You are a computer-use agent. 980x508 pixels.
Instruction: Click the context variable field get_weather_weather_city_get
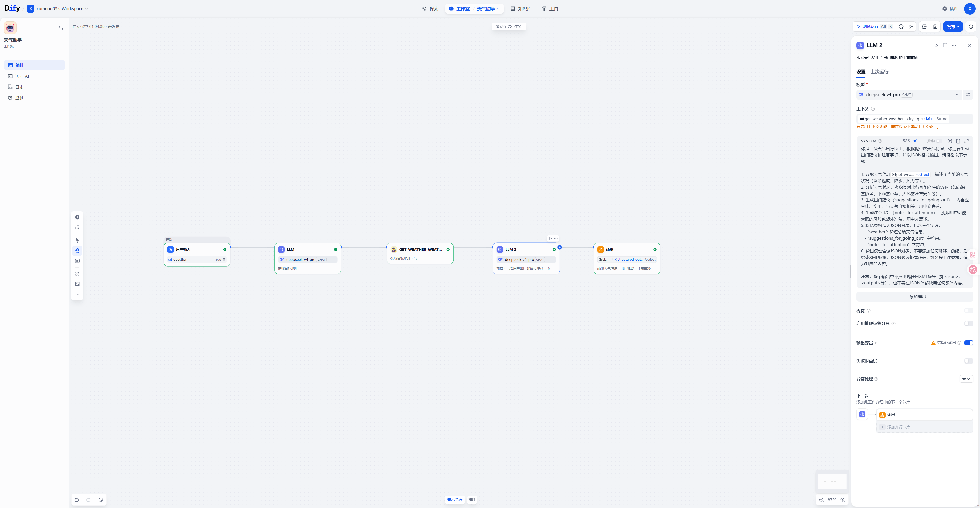[x=915, y=119]
